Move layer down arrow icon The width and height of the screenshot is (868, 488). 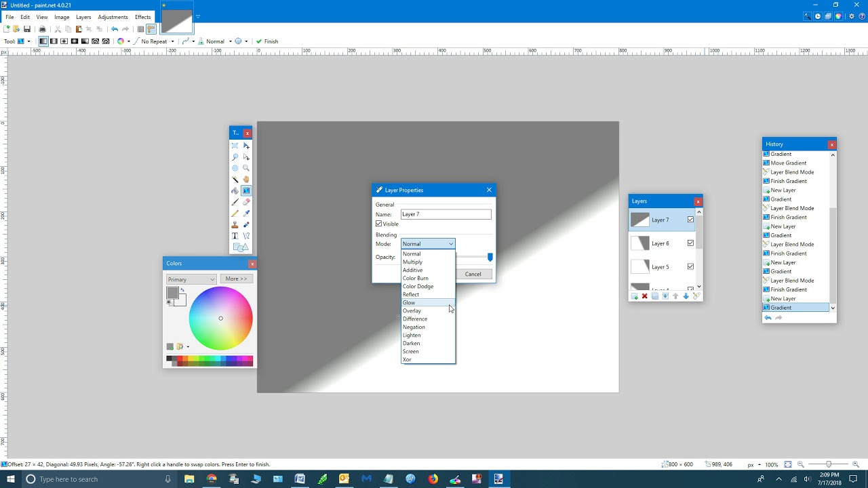click(x=686, y=296)
